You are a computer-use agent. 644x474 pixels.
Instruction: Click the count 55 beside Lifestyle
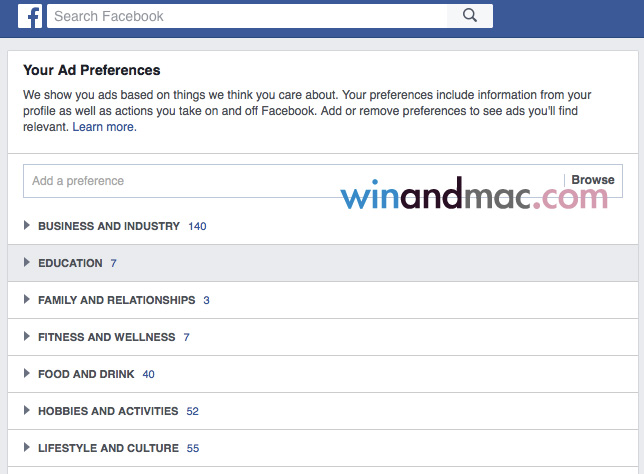click(193, 448)
